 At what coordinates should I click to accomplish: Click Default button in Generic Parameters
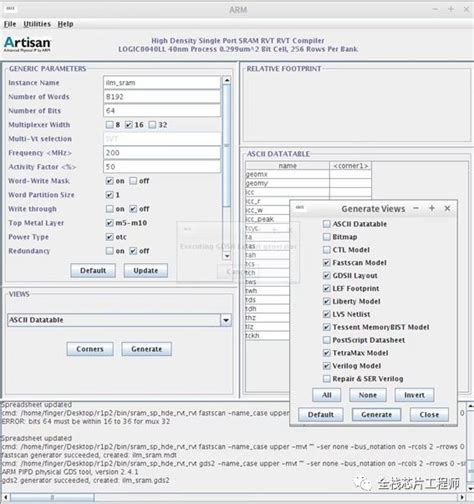93,270
